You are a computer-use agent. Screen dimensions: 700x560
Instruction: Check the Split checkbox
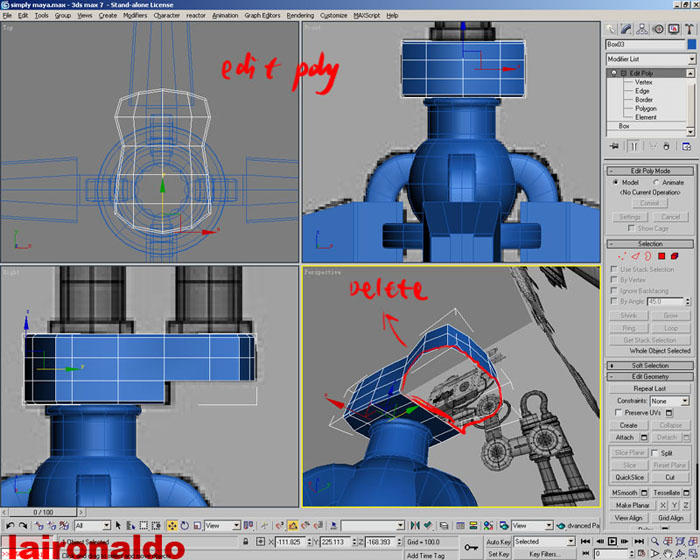tap(656, 453)
